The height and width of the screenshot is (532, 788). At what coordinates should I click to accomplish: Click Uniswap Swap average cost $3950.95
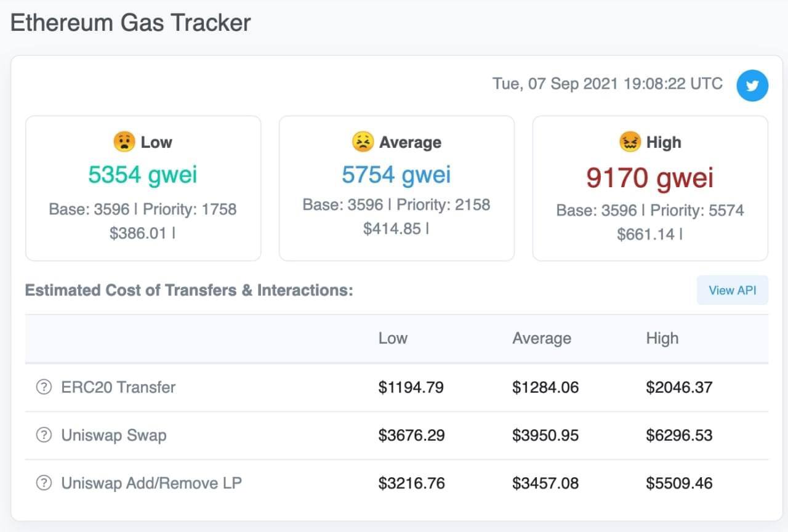click(x=545, y=435)
